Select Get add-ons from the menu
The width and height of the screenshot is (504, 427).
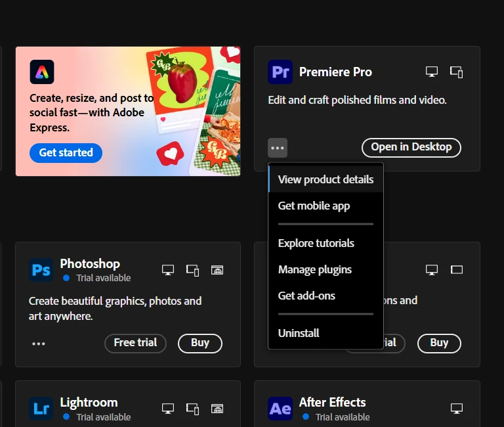click(x=325, y=296)
